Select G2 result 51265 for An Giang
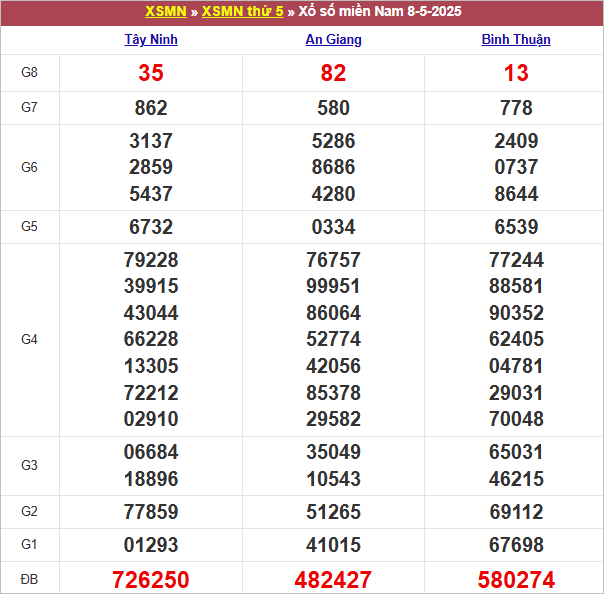This screenshot has width=604, height=594. 333,512
